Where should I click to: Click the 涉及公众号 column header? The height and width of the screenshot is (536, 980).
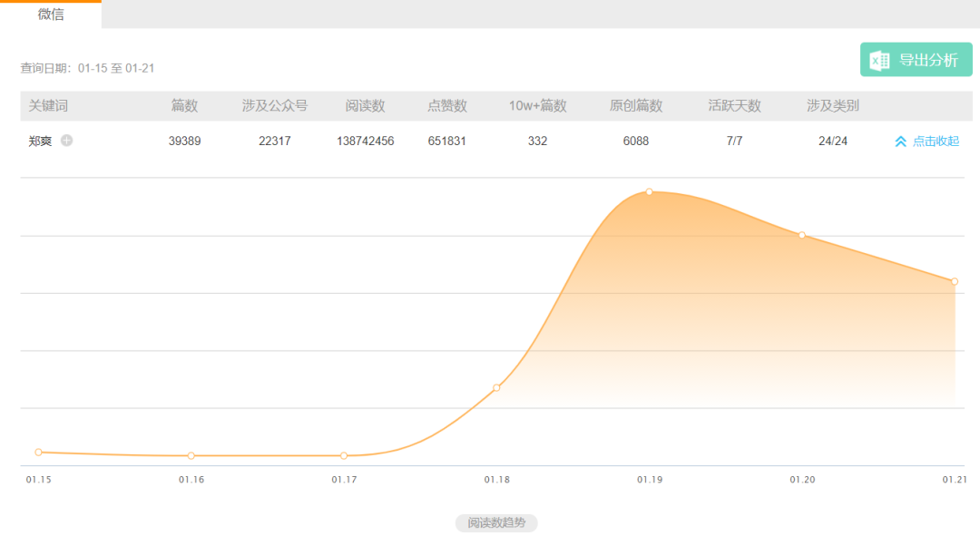275,106
